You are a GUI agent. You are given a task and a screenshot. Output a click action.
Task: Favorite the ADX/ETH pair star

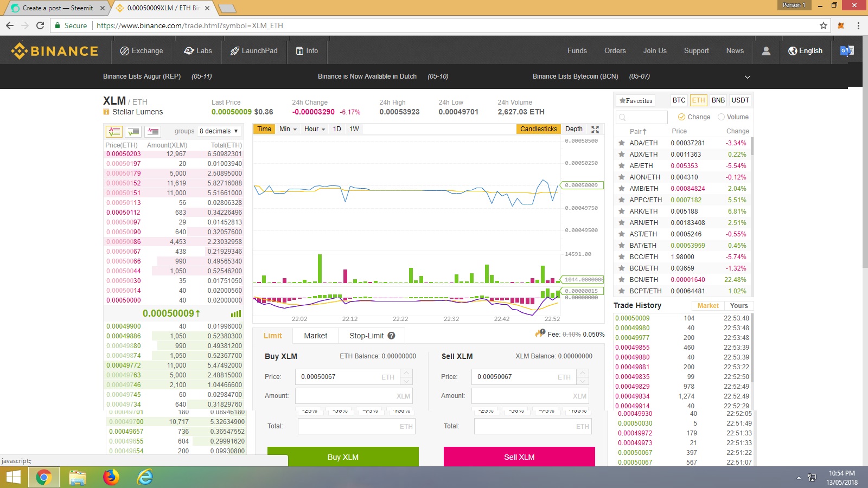pyautogui.click(x=622, y=155)
